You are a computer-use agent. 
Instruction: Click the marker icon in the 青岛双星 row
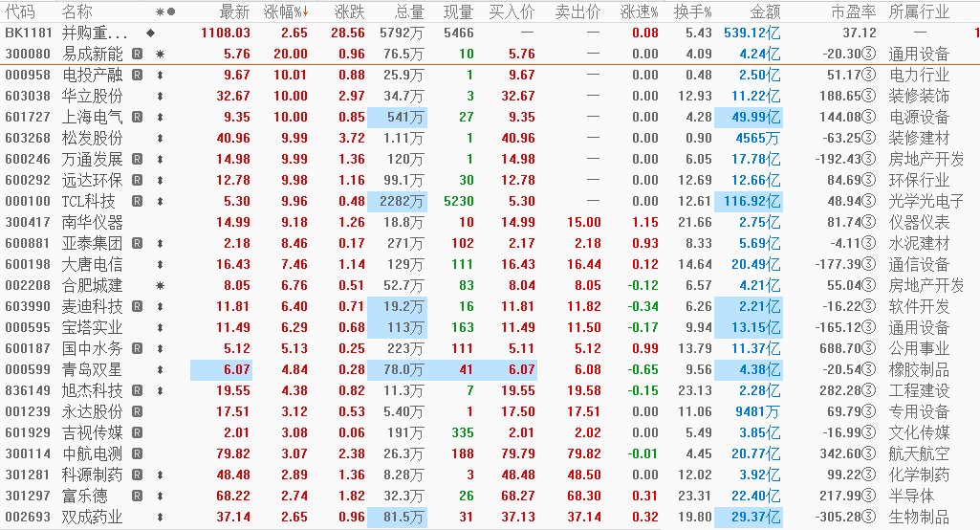point(160,370)
